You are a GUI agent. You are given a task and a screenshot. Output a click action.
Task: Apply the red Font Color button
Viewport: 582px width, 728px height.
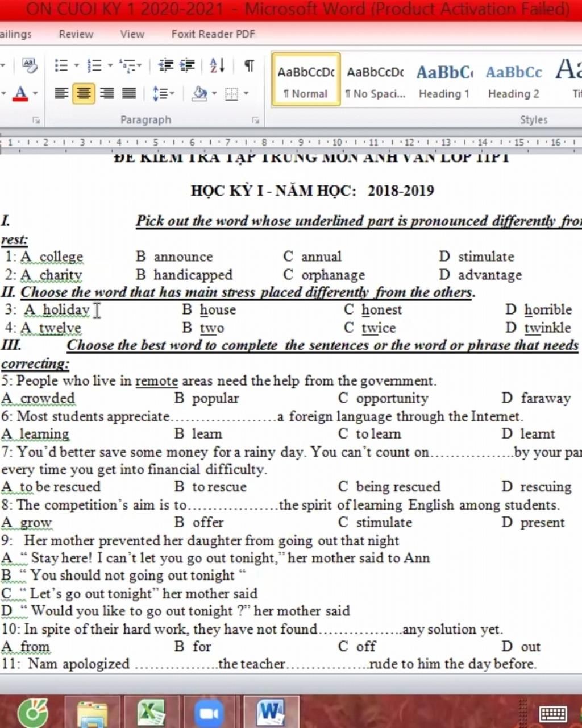click(20, 93)
